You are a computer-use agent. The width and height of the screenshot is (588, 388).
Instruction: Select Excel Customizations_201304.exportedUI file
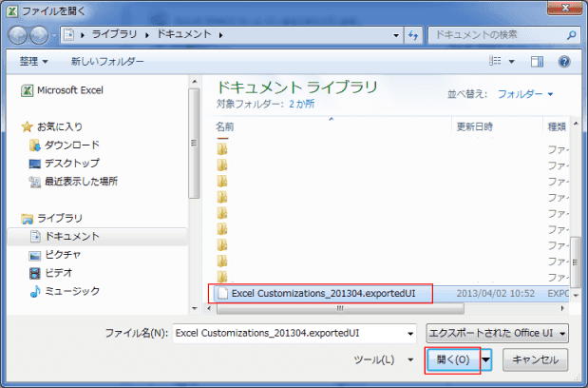[x=323, y=294]
